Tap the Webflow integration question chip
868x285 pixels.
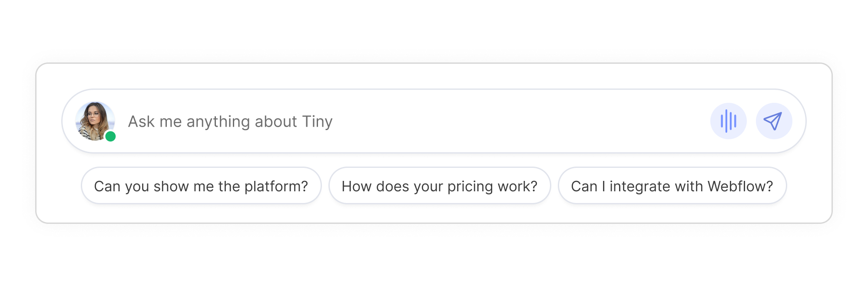point(672,186)
